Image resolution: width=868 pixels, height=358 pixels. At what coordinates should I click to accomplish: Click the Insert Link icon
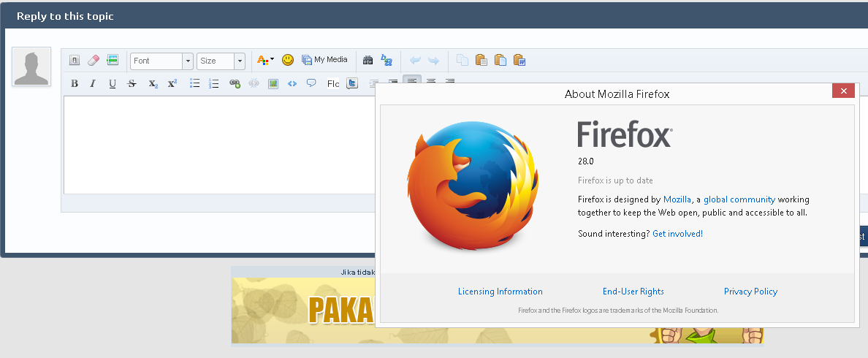[x=235, y=83]
